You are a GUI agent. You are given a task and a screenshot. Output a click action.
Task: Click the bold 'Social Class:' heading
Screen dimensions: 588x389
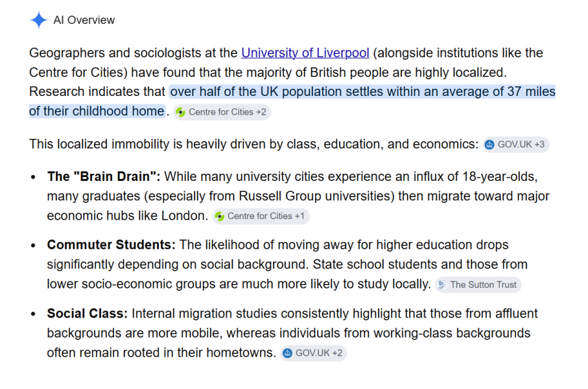(88, 313)
